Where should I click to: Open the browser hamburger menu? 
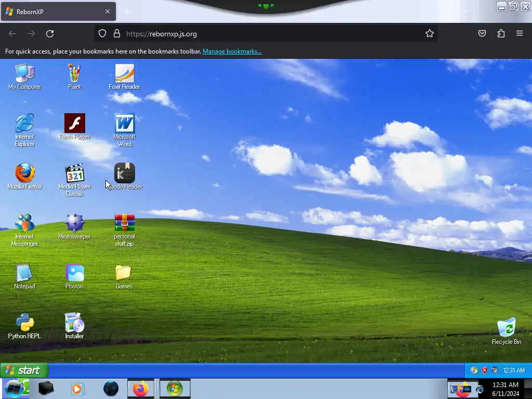tap(520, 33)
